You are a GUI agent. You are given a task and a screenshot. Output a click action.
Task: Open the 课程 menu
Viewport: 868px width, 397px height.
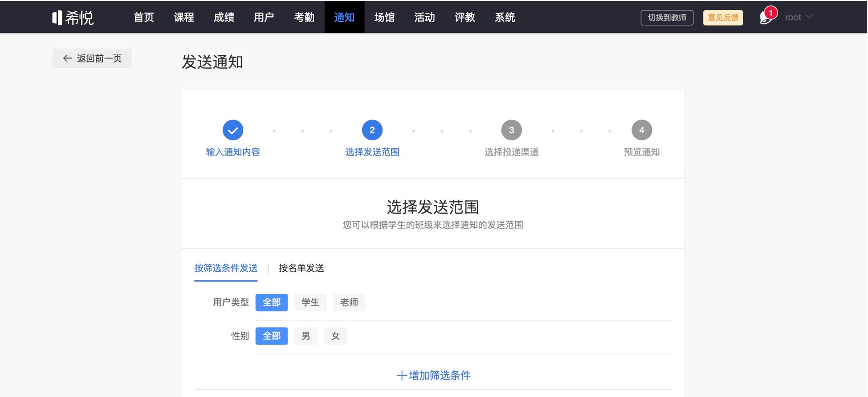tap(184, 17)
